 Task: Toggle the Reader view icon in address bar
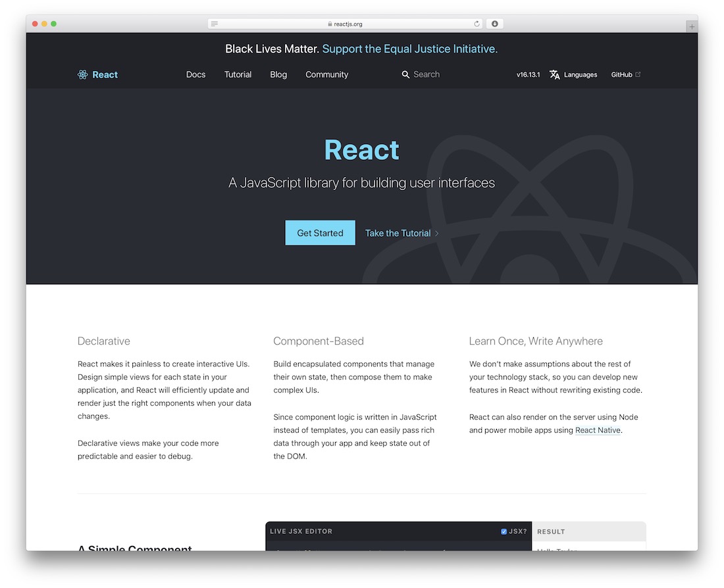[215, 24]
